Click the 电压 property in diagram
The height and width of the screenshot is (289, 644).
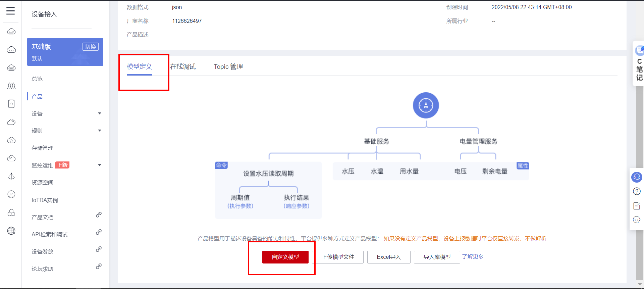click(x=461, y=172)
